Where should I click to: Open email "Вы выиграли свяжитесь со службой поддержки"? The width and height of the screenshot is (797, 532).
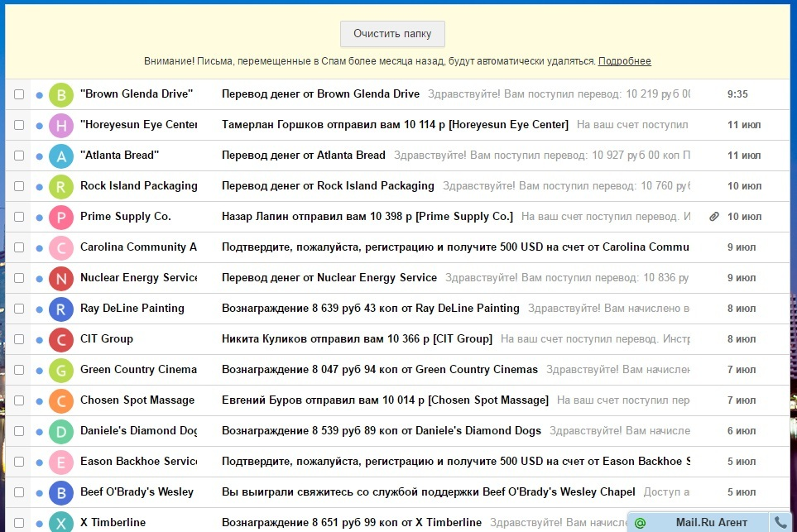tap(429, 491)
